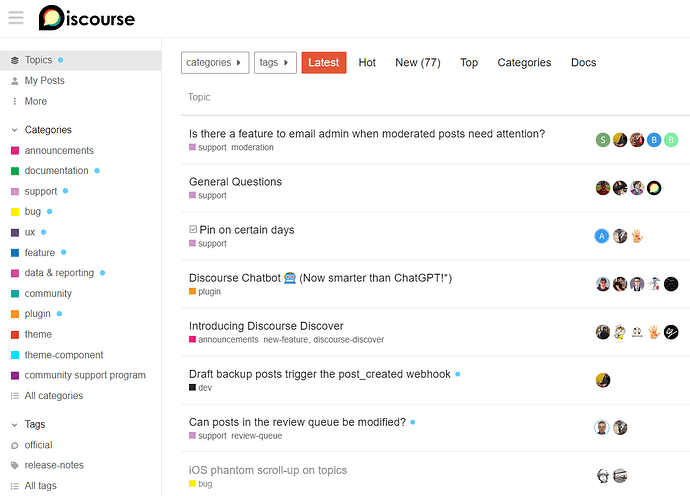This screenshot has width=690, height=496.
Task: Open topic 'General Questions'
Action: coord(235,182)
